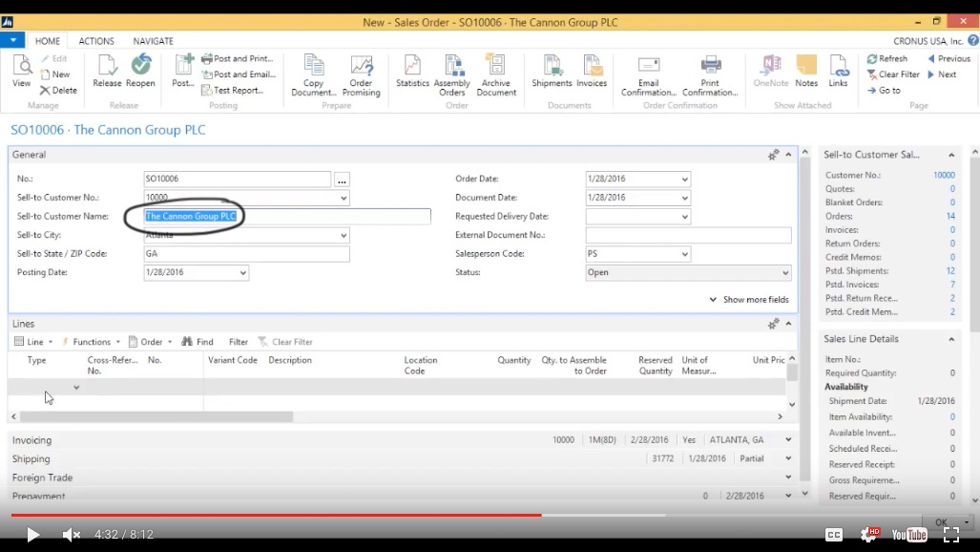Click the Sell-to Customer Name field
Image resolution: width=980 pixels, height=552 pixels.
click(x=287, y=217)
